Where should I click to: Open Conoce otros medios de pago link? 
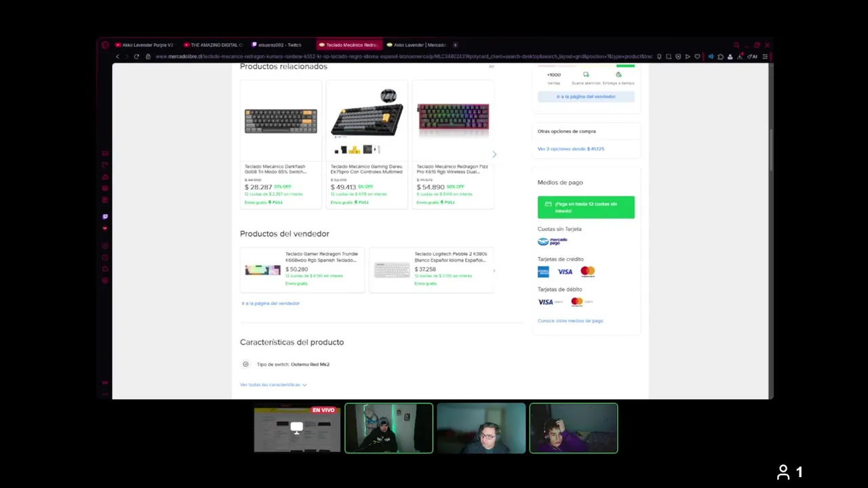click(x=570, y=321)
